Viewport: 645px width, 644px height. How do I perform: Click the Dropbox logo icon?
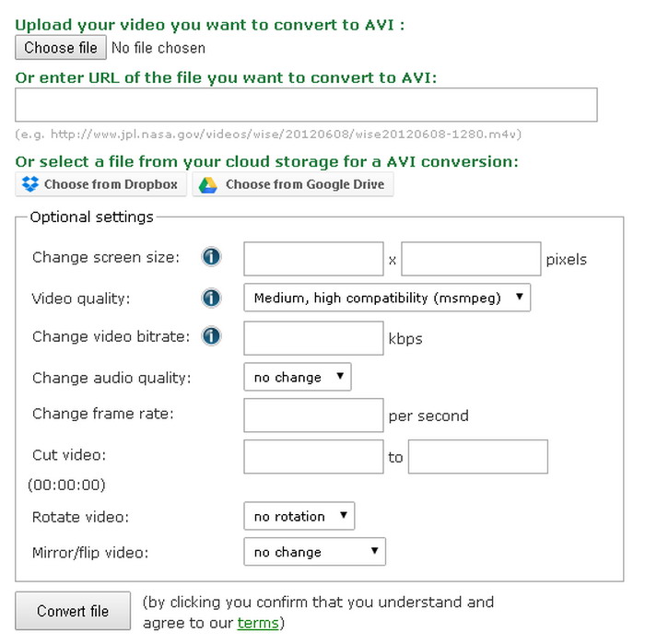pyautogui.click(x=30, y=184)
